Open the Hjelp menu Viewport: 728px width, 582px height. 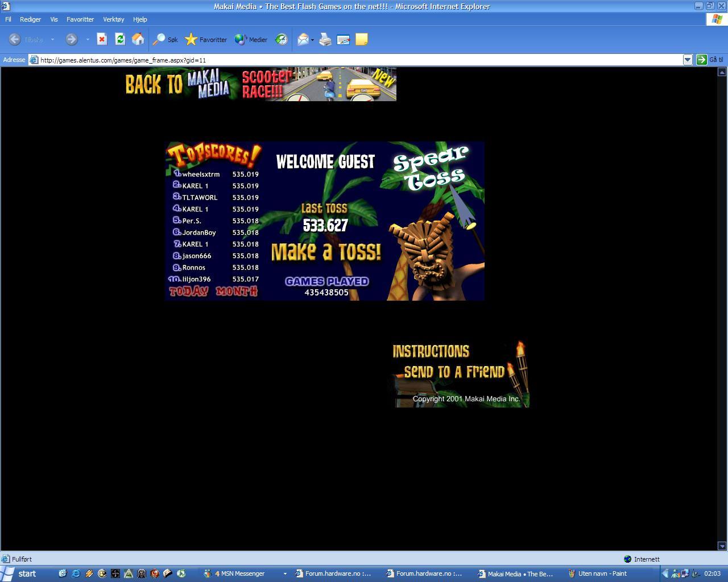tap(140, 19)
